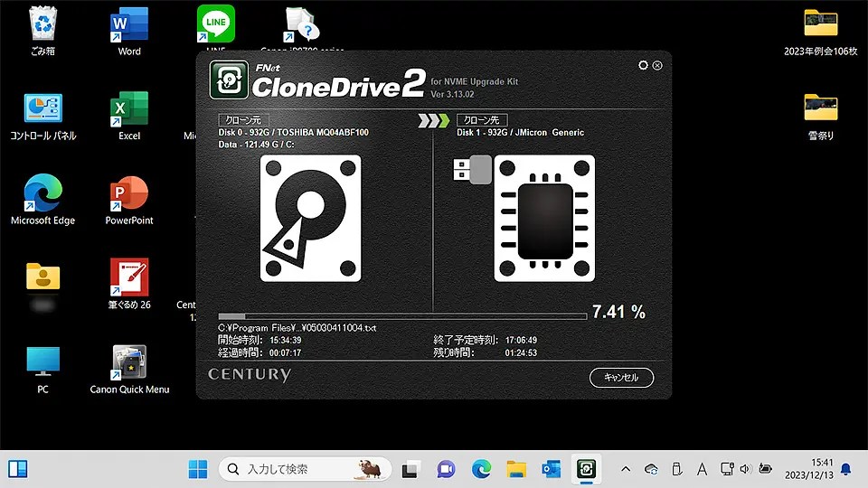Open File Explorer from the taskbar

tap(516, 469)
